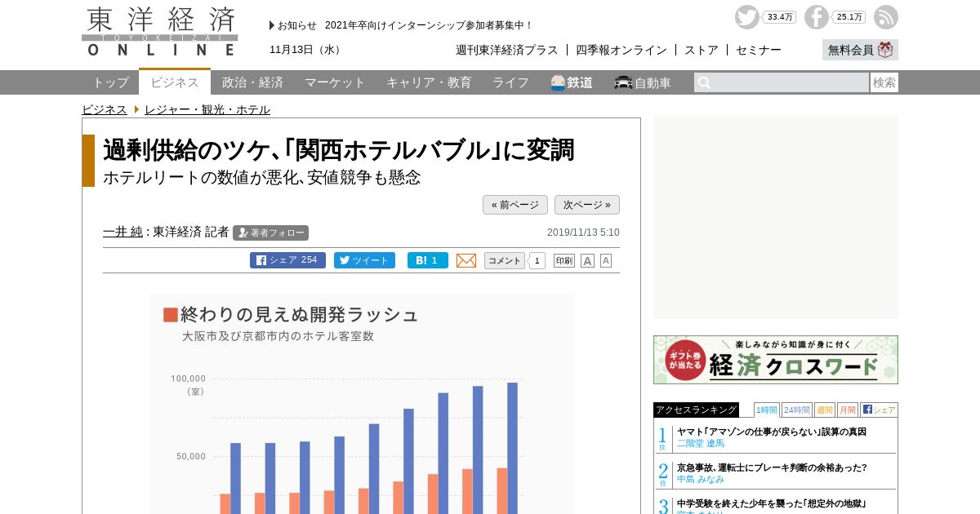Open the キャリア・教育 navigation tab
980x514 pixels.
tap(429, 82)
